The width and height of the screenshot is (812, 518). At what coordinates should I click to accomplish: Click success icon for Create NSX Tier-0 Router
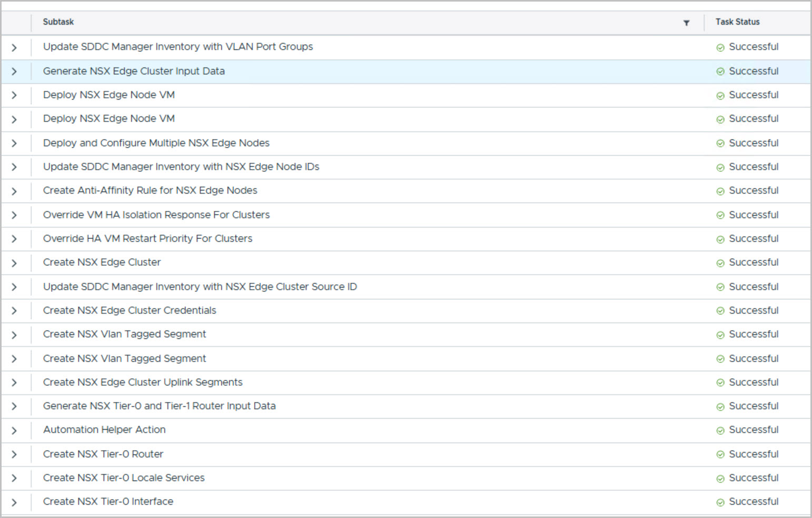(x=720, y=455)
